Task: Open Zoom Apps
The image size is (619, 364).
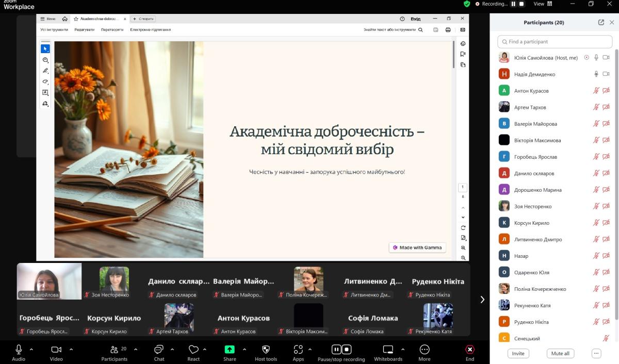Action: [298, 353]
